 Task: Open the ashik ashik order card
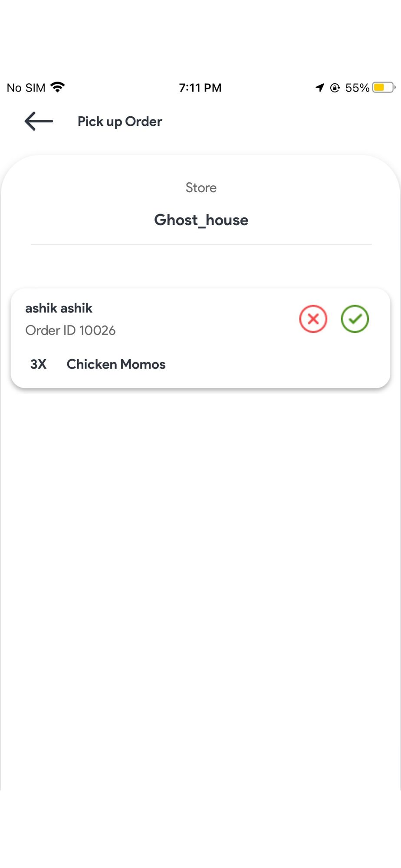pos(200,338)
